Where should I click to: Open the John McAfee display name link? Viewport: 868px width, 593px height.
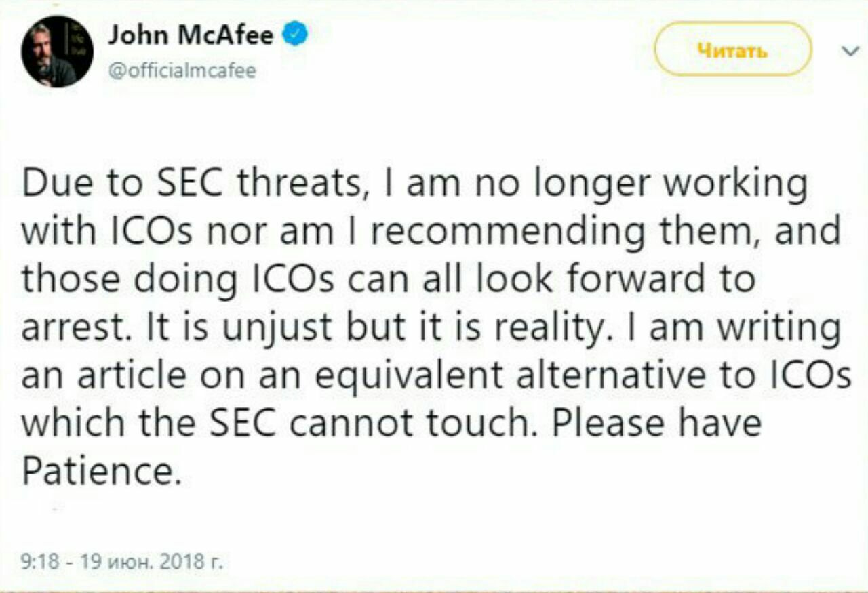pos(191,34)
